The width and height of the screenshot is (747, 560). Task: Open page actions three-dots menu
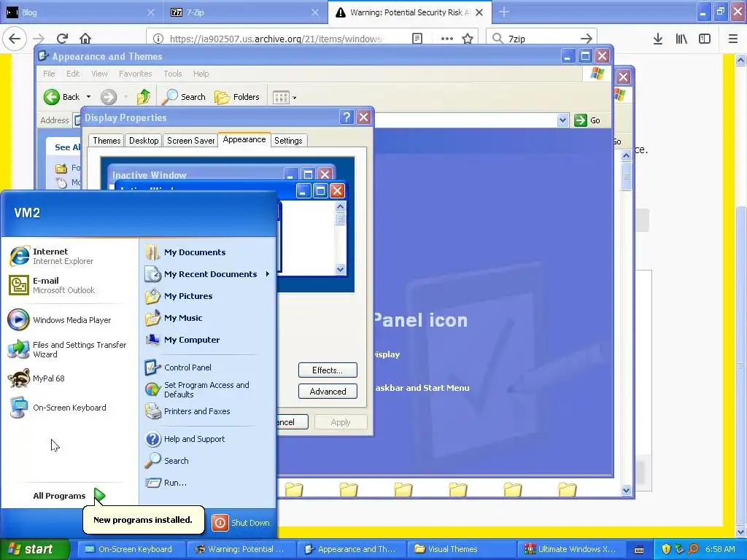tap(447, 39)
